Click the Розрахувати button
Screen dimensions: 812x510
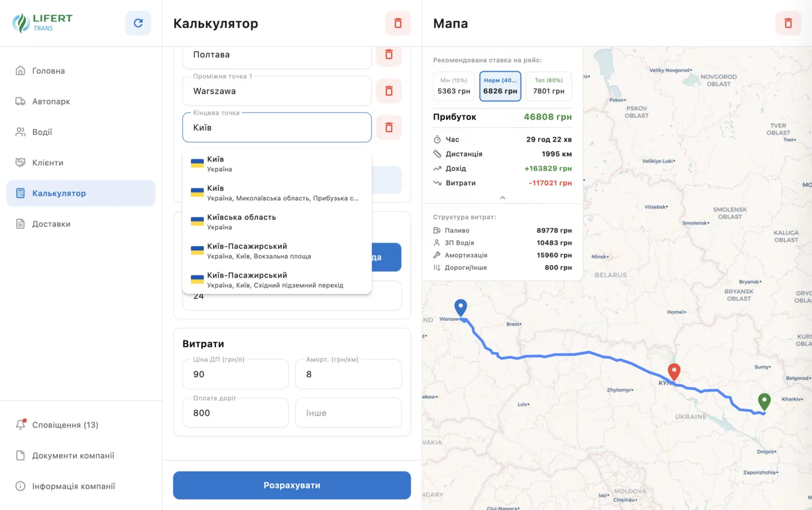click(292, 486)
